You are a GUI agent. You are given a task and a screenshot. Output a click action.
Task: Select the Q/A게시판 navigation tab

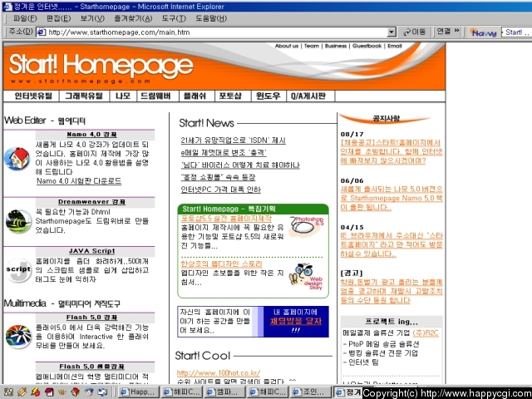click(x=308, y=96)
